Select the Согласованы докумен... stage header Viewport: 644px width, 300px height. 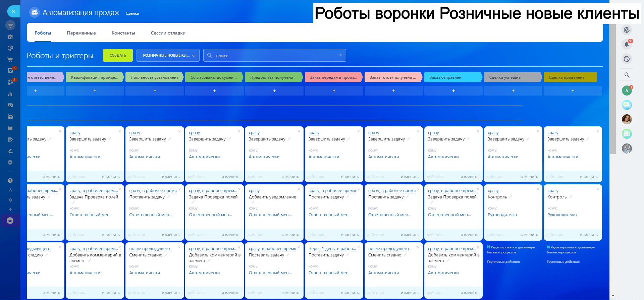[x=214, y=77]
